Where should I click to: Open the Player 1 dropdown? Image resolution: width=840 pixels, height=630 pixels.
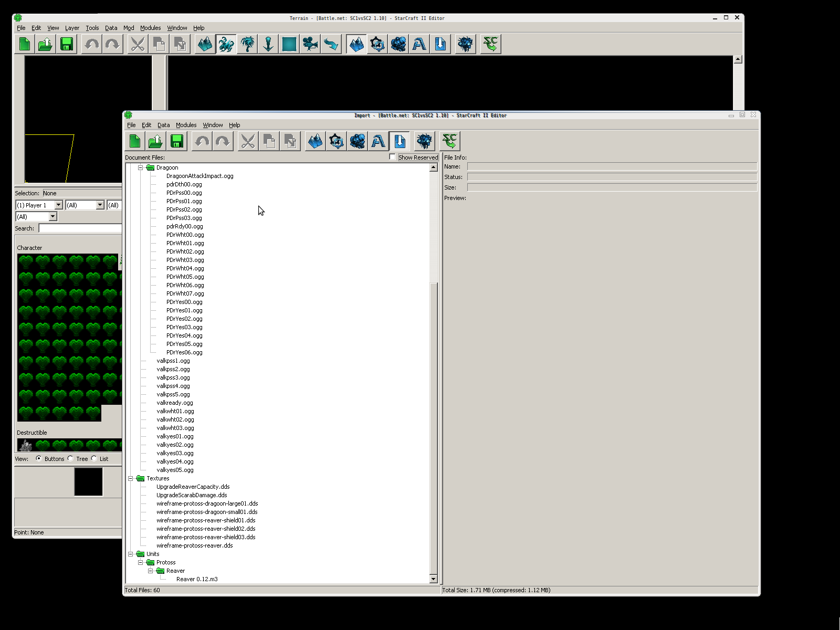[58, 205]
